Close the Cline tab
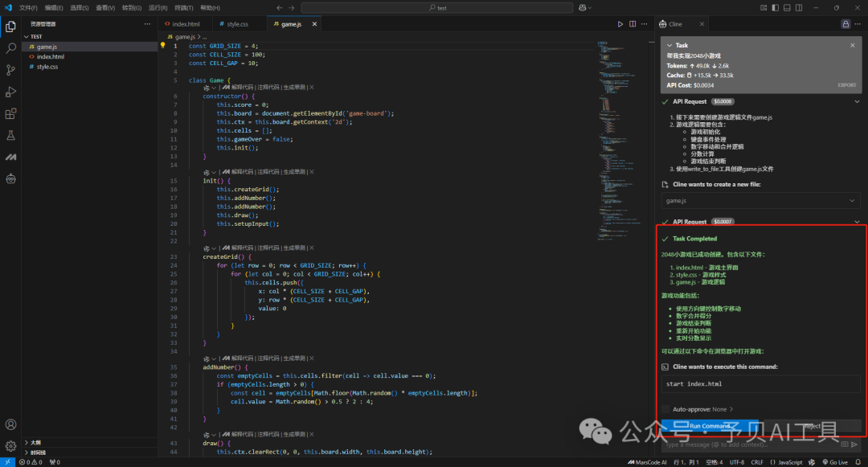This screenshot has width=868, height=467. coord(702,24)
